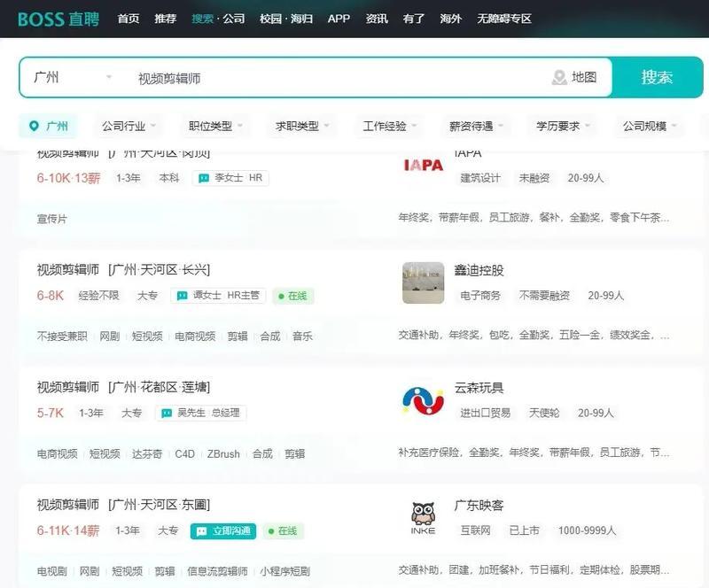Click the 建筑设计 industry tag
The width and height of the screenshot is (709, 588).
tap(480, 178)
